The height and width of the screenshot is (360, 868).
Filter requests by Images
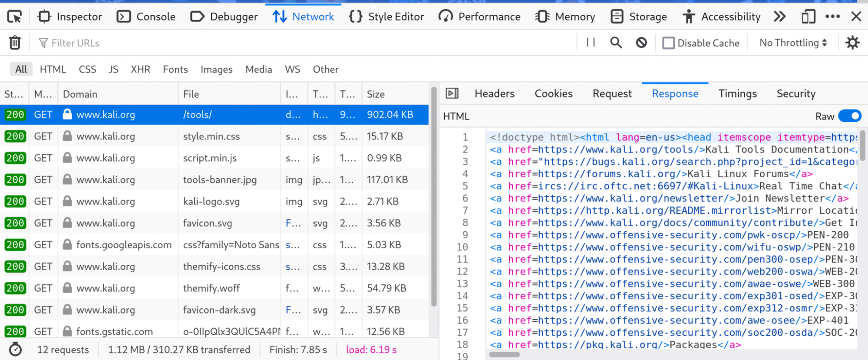pyautogui.click(x=216, y=69)
